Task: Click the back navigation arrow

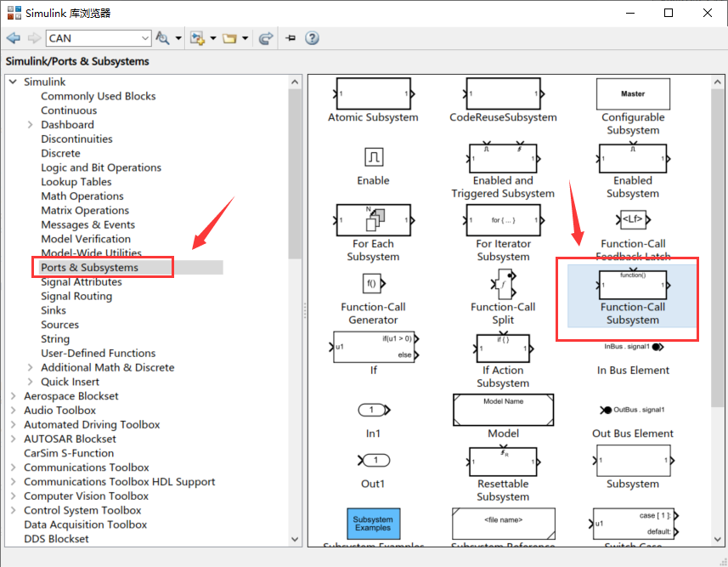Action: point(14,38)
